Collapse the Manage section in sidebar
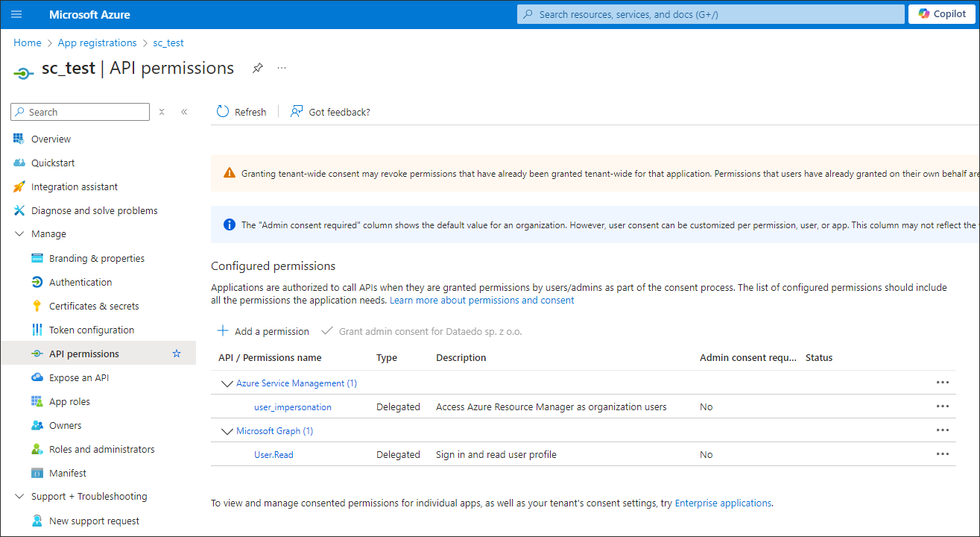Image resolution: width=980 pixels, height=537 pixels. pos(19,234)
